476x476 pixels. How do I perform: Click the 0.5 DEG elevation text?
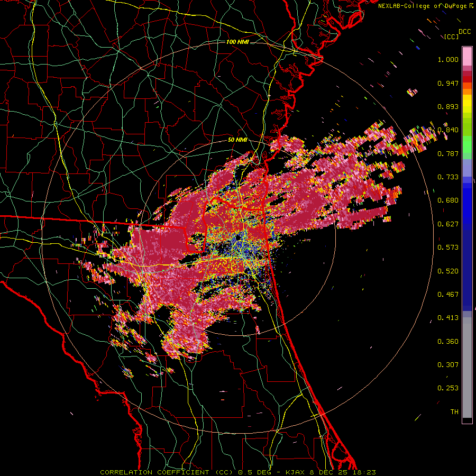point(255,472)
